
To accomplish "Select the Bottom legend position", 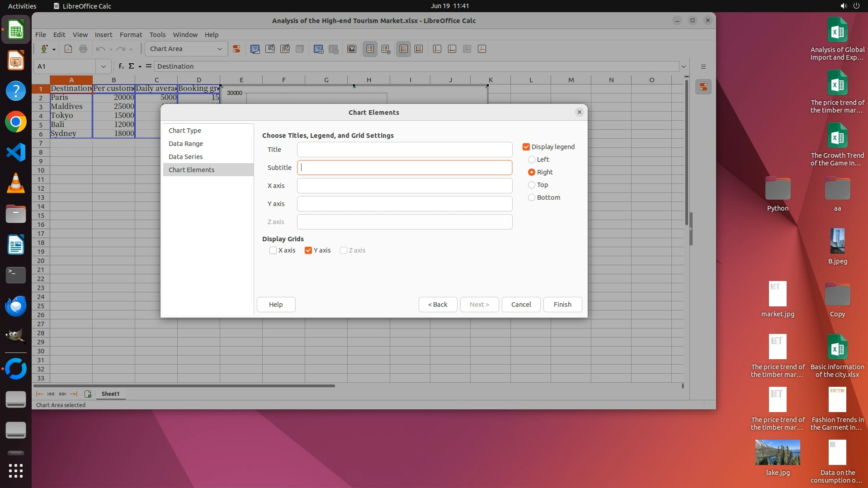I will [x=532, y=197].
